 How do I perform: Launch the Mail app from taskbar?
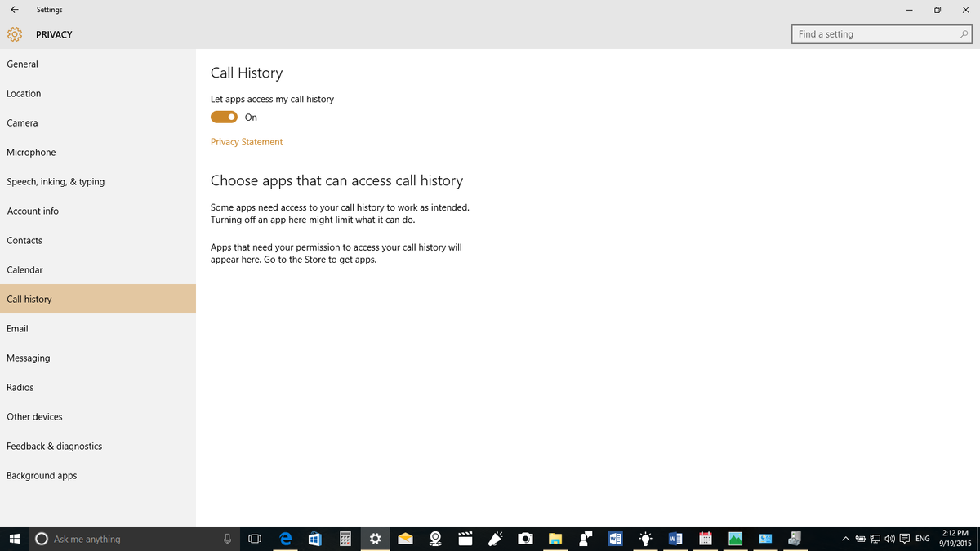pyautogui.click(x=405, y=539)
